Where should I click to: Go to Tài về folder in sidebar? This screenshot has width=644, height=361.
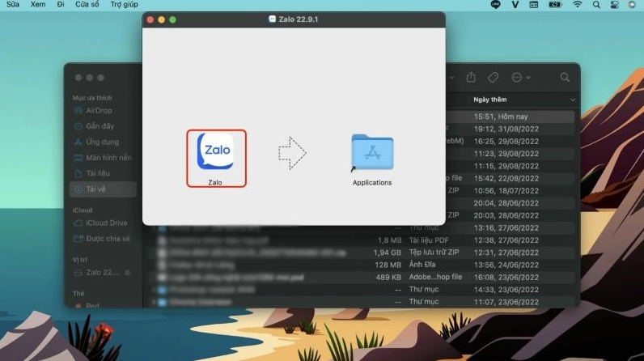tap(95, 189)
